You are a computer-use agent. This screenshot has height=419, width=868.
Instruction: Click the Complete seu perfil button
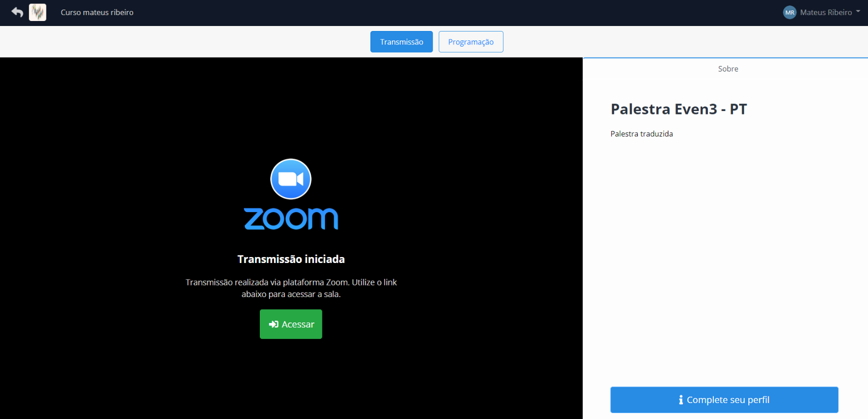click(x=724, y=399)
